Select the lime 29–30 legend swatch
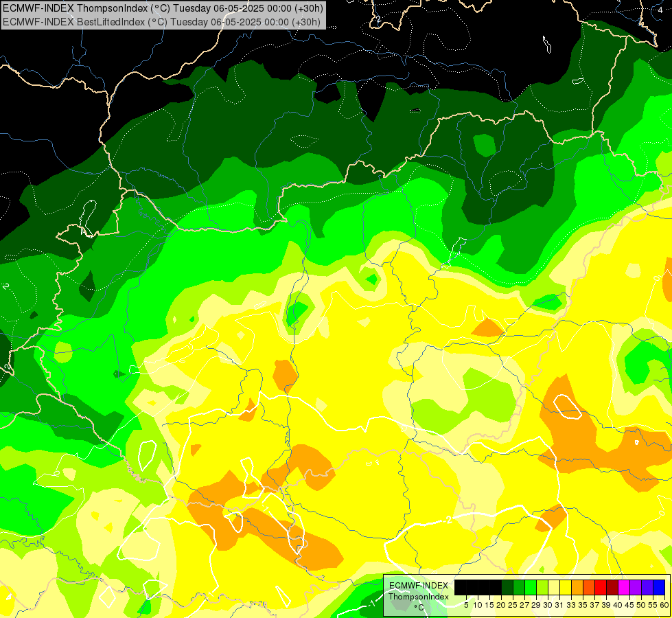 click(x=542, y=587)
